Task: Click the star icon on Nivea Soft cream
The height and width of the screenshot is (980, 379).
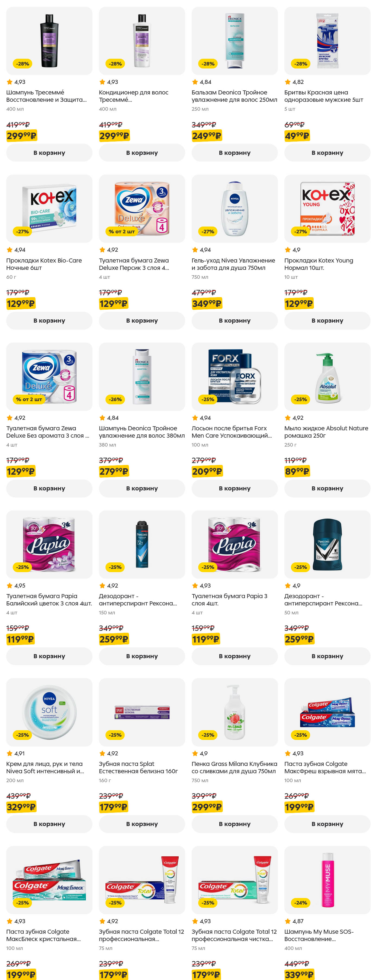Action: [x=9, y=753]
